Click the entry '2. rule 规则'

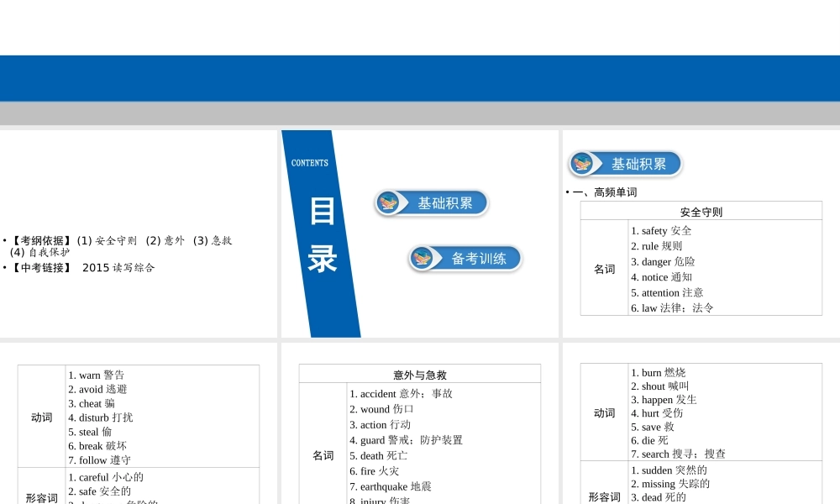656,246
